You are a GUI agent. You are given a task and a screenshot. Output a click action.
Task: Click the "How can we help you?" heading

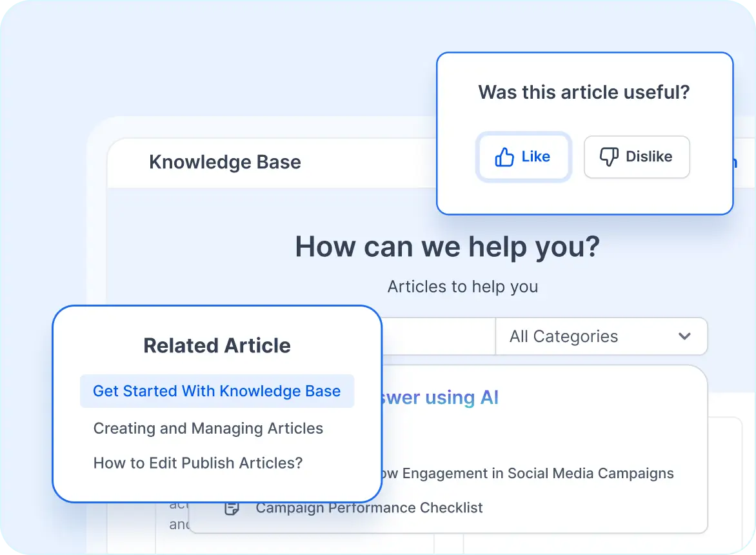(446, 247)
